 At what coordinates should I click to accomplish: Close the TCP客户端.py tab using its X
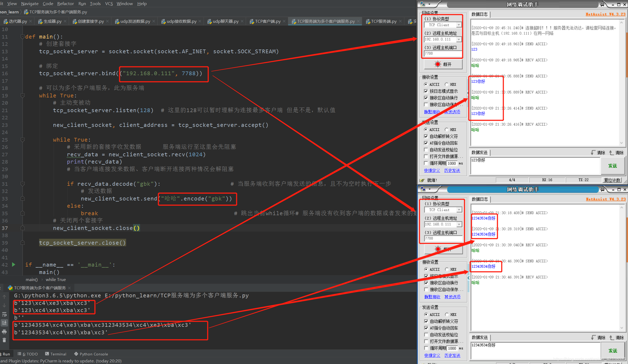tap(284, 21)
